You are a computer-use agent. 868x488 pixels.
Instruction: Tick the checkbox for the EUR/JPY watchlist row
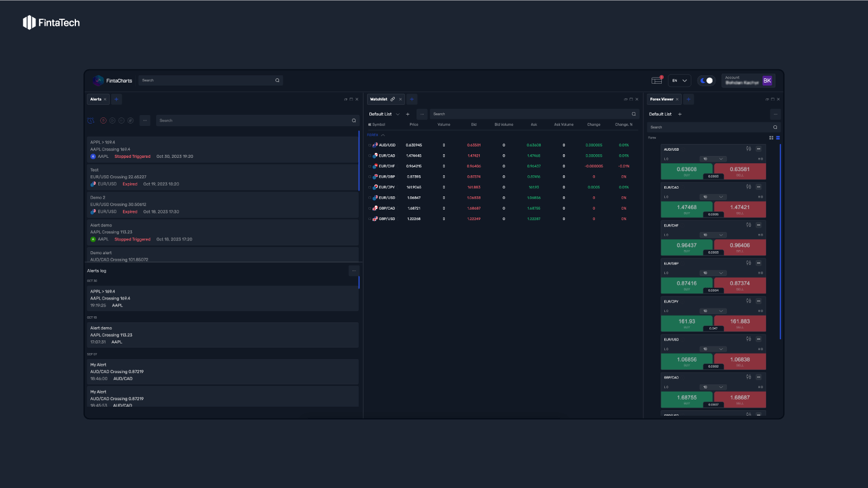tap(370, 187)
